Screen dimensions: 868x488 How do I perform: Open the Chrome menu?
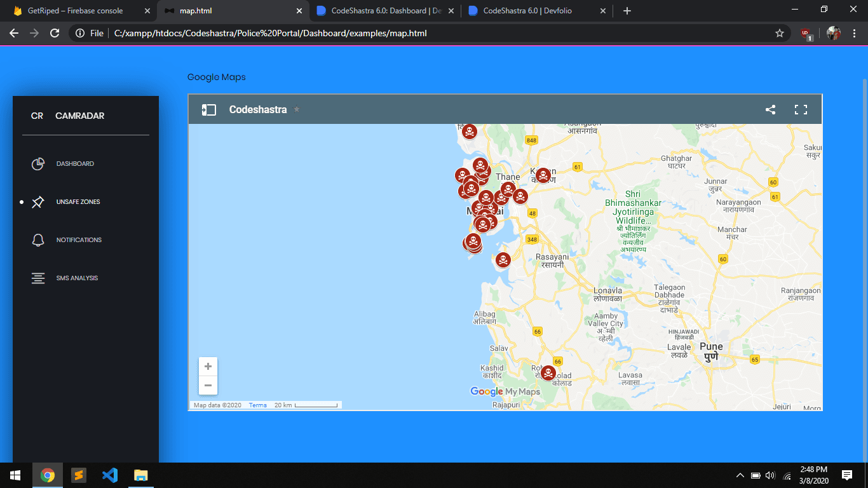point(854,33)
